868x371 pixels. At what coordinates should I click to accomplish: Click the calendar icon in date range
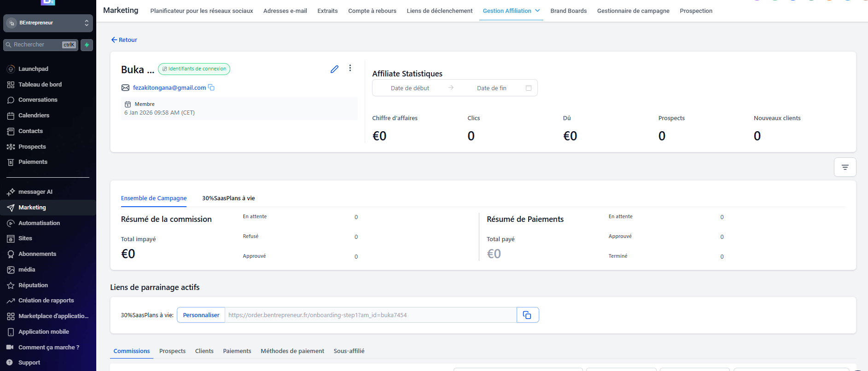(x=528, y=88)
